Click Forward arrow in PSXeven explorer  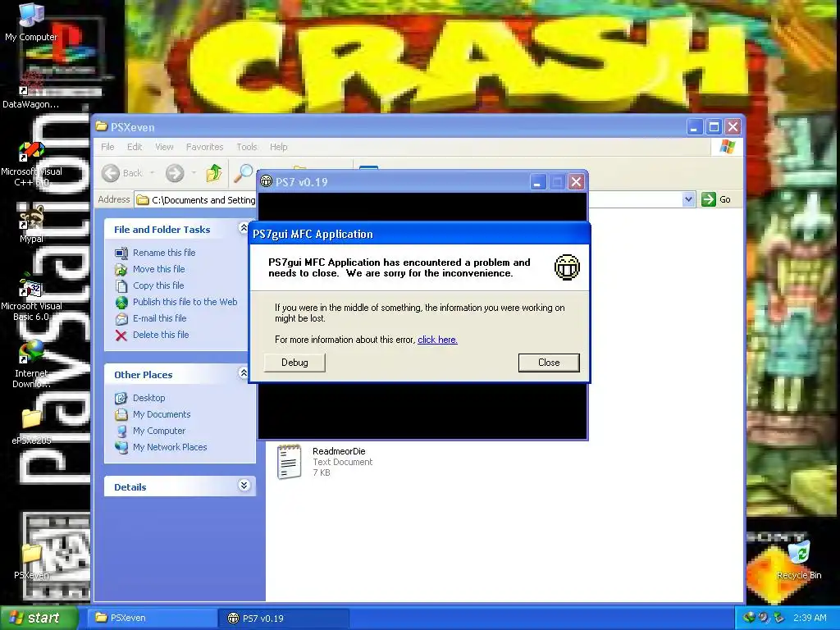coord(175,173)
